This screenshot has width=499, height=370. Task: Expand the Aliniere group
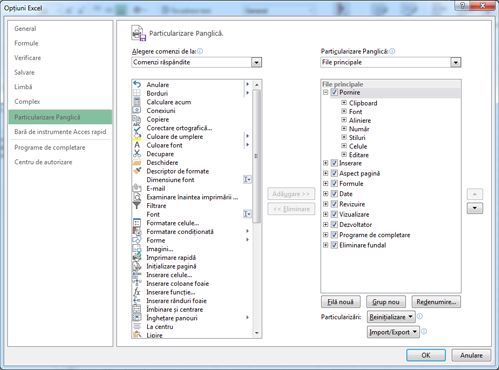point(344,120)
